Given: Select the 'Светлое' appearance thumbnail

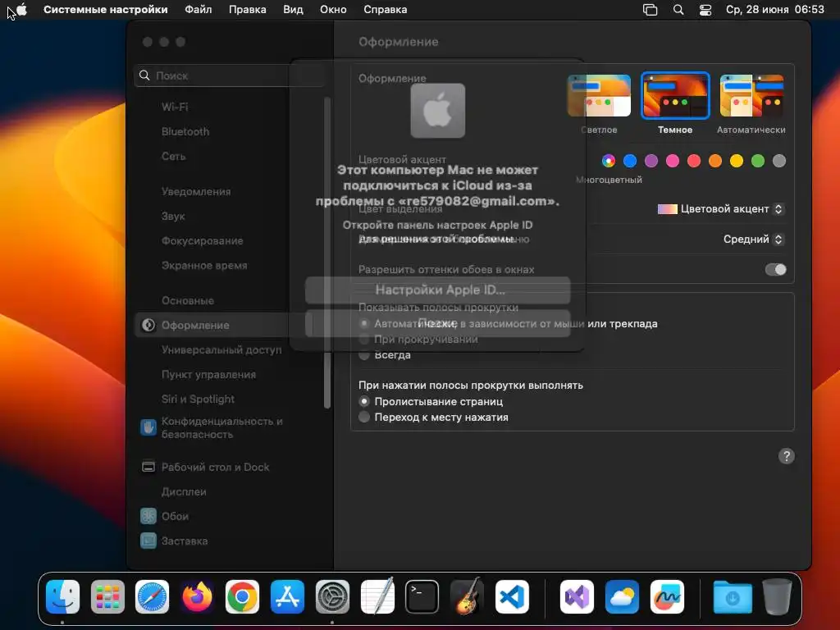Looking at the screenshot, I should tap(599, 96).
